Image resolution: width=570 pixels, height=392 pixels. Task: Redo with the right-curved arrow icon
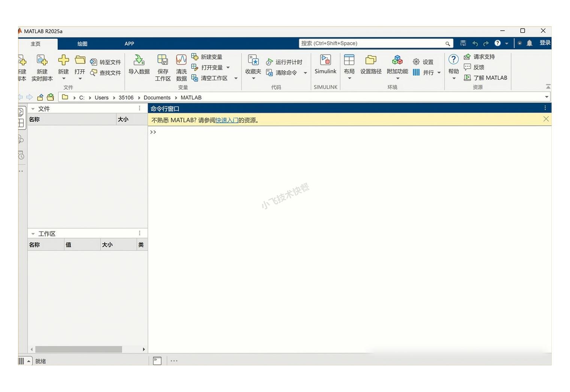(x=486, y=43)
